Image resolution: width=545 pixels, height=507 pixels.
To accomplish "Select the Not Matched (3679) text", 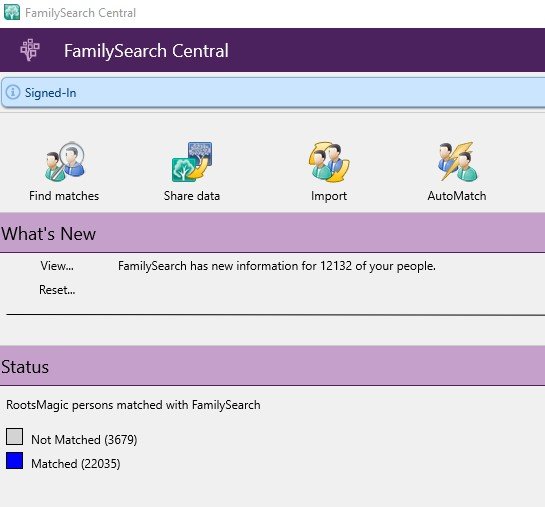I will [84, 440].
